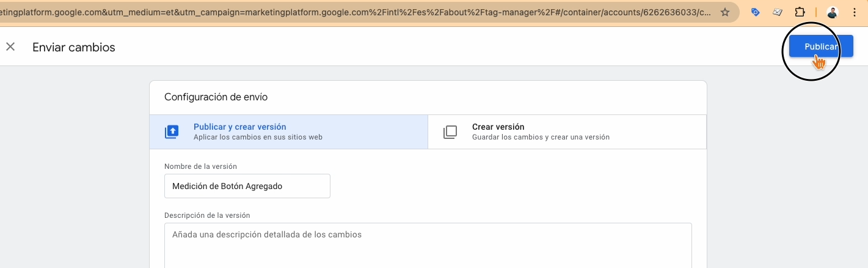Click the white extension icon beside the blue tag

(778, 12)
